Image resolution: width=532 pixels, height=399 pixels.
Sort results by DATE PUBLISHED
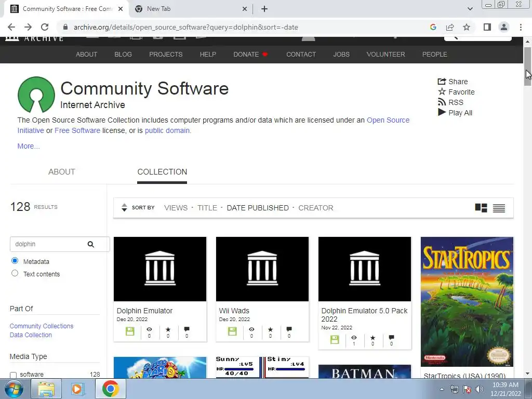click(x=258, y=208)
